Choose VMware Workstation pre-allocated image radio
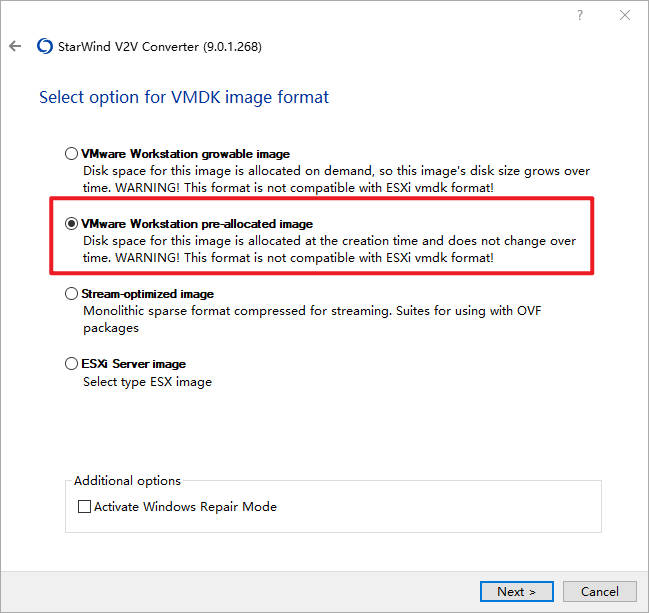 (x=71, y=224)
